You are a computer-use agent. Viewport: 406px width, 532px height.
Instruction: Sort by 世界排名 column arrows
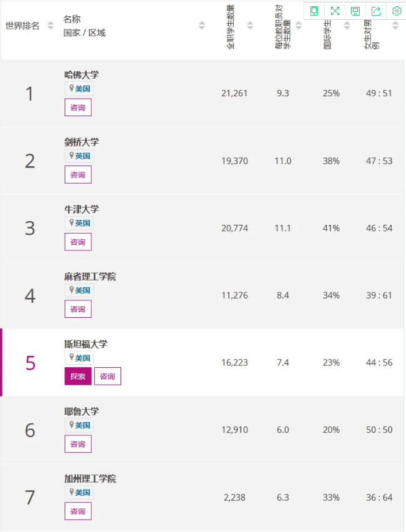[x=51, y=26]
